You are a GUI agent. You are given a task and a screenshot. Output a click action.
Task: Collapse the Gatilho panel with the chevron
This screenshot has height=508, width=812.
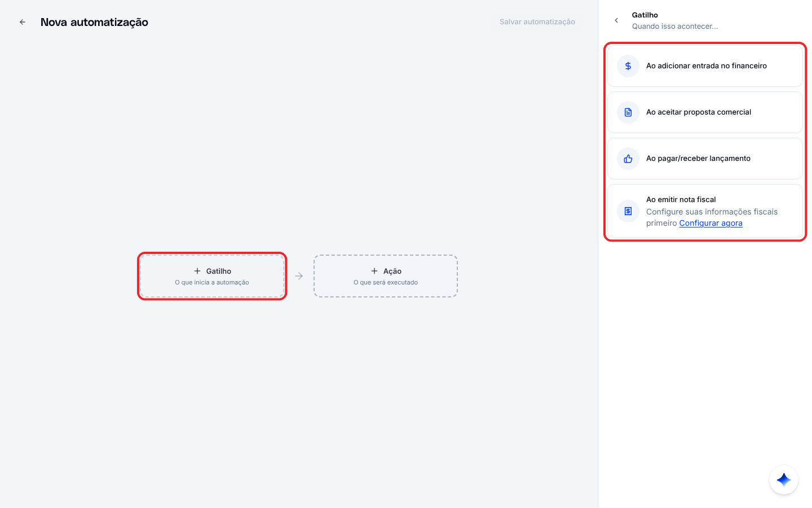pos(616,20)
